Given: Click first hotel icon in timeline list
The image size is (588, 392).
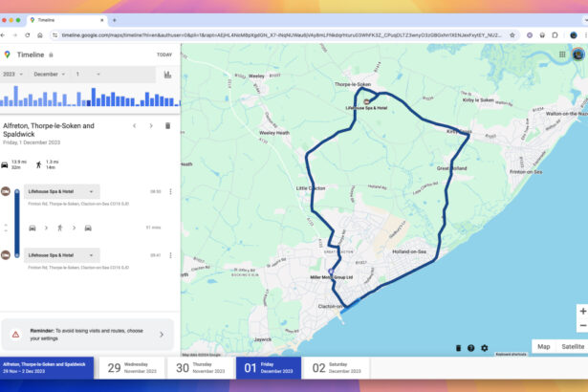Looking at the screenshot, I should point(5,191).
